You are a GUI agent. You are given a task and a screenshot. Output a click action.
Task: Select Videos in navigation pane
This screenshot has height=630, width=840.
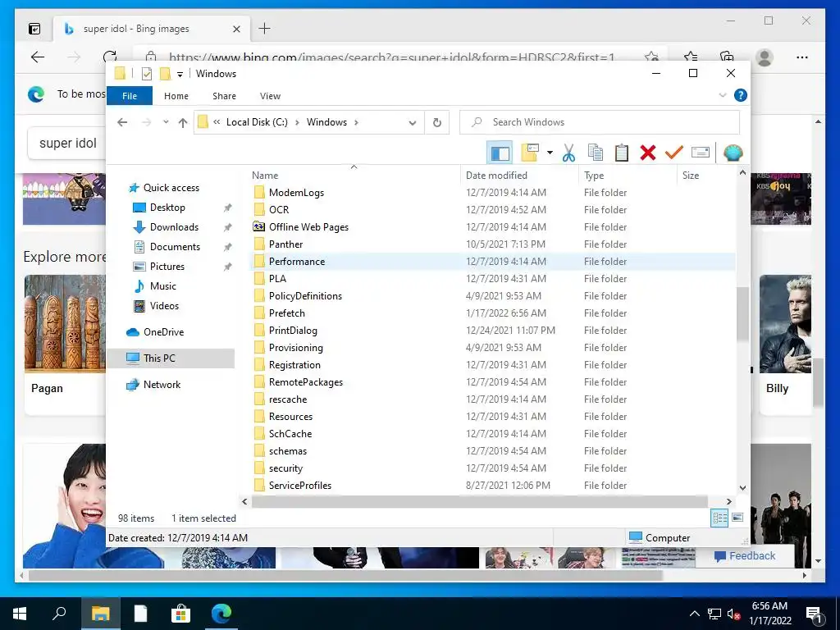164,306
